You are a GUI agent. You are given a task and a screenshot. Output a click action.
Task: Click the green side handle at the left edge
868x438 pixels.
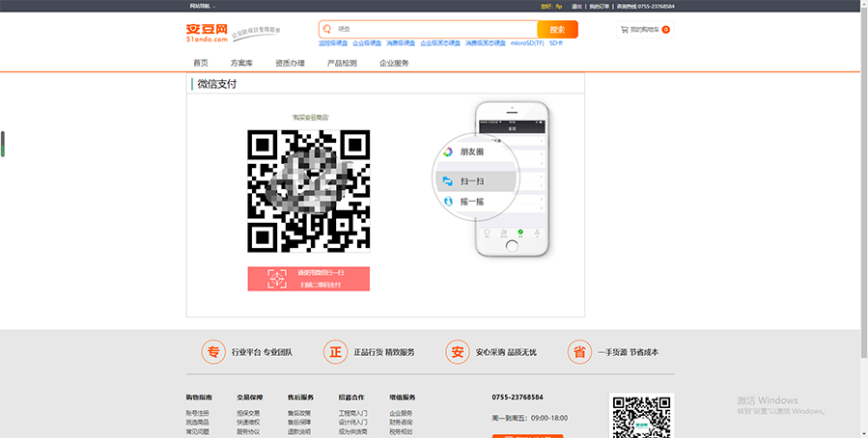pyautogui.click(x=3, y=144)
